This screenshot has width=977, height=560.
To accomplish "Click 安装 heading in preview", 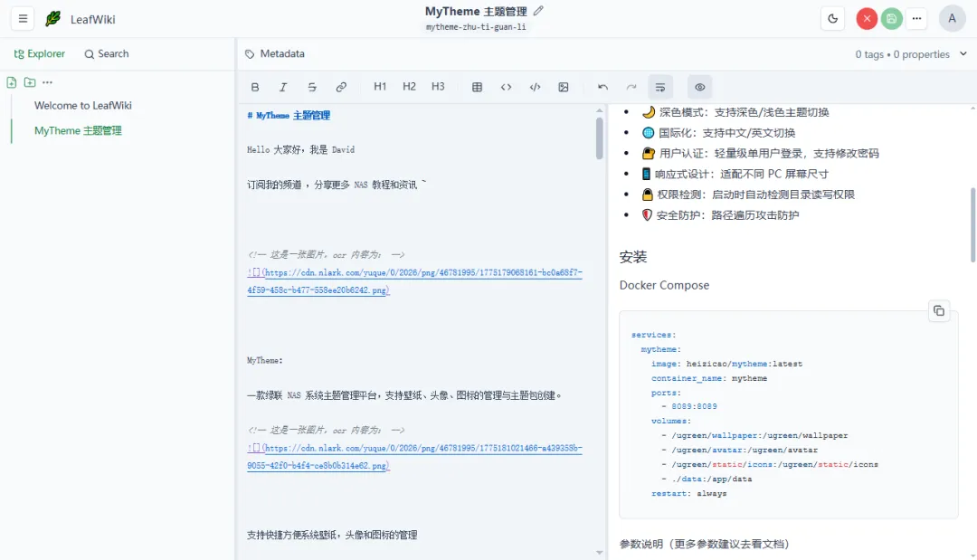I will [x=633, y=257].
